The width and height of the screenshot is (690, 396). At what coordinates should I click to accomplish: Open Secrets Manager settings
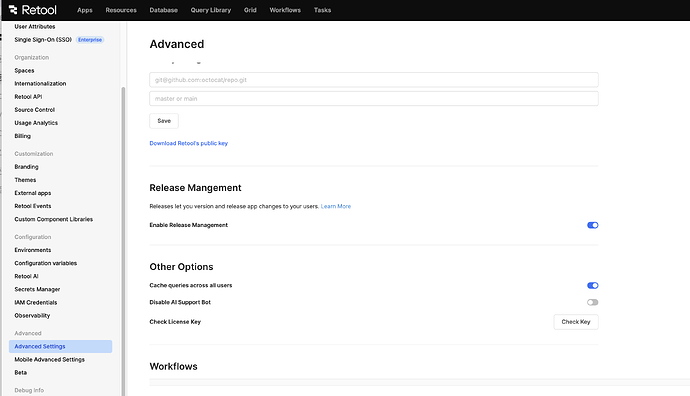[x=37, y=290]
